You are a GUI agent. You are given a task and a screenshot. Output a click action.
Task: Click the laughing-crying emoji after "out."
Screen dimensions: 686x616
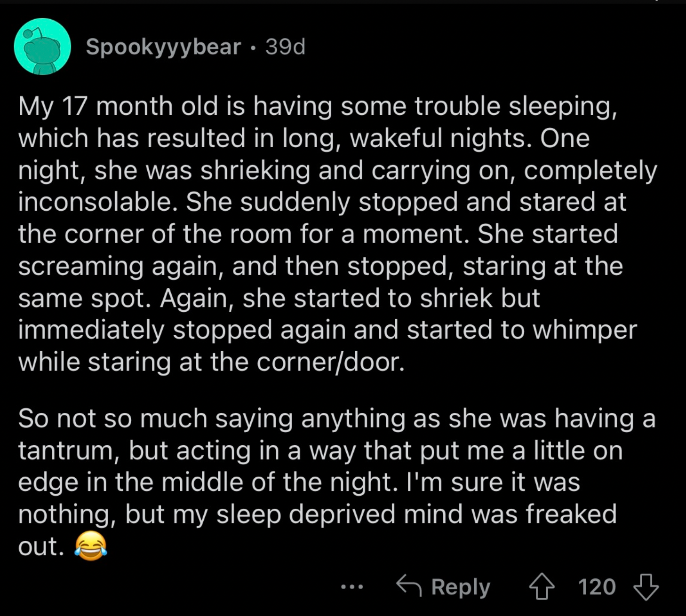pyautogui.click(x=91, y=546)
